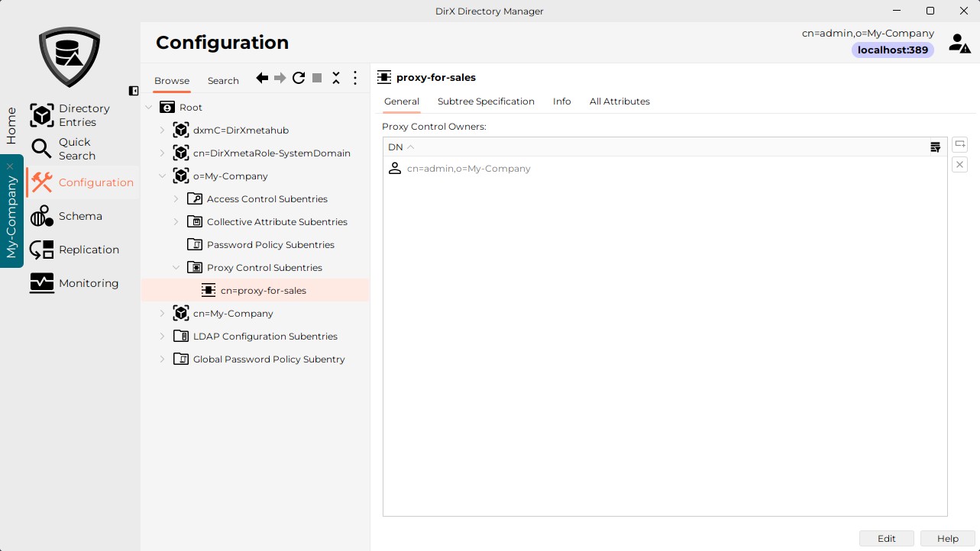
Task: Click the Access Control Subentries folder icon
Action: pyautogui.click(x=195, y=199)
